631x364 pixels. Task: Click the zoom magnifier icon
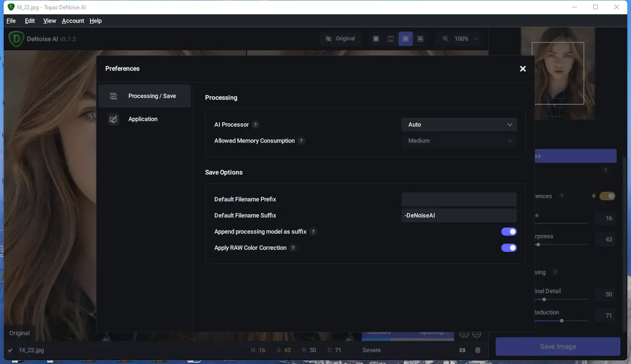pyautogui.click(x=445, y=39)
